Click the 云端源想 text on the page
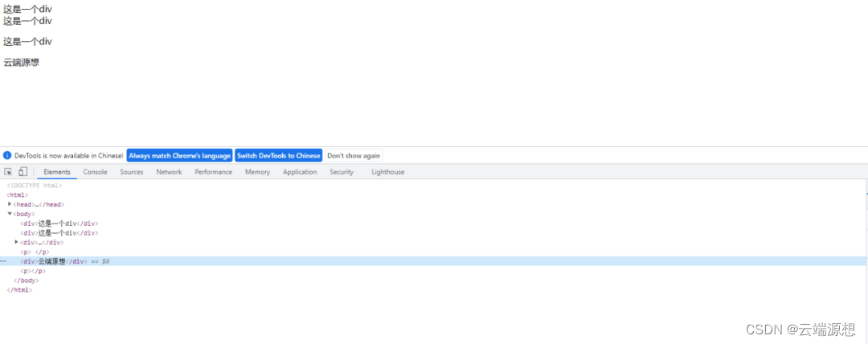 point(21,62)
